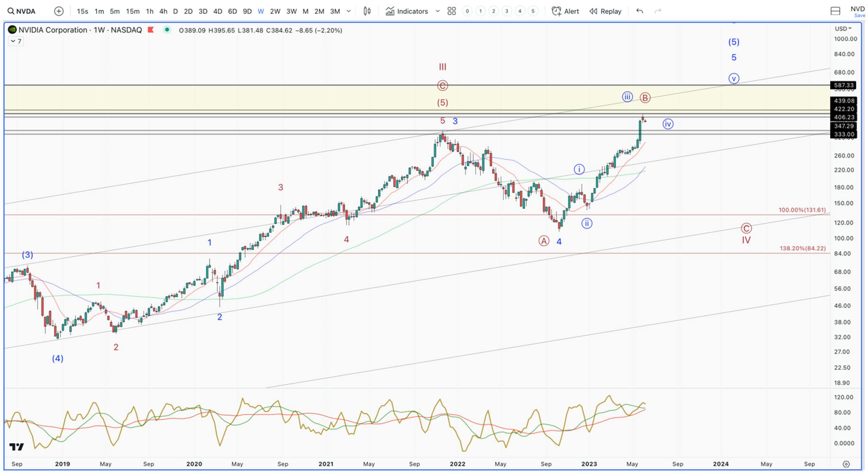
Task: Click the red flag next to the symbol
Action: pyautogui.click(x=151, y=30)
